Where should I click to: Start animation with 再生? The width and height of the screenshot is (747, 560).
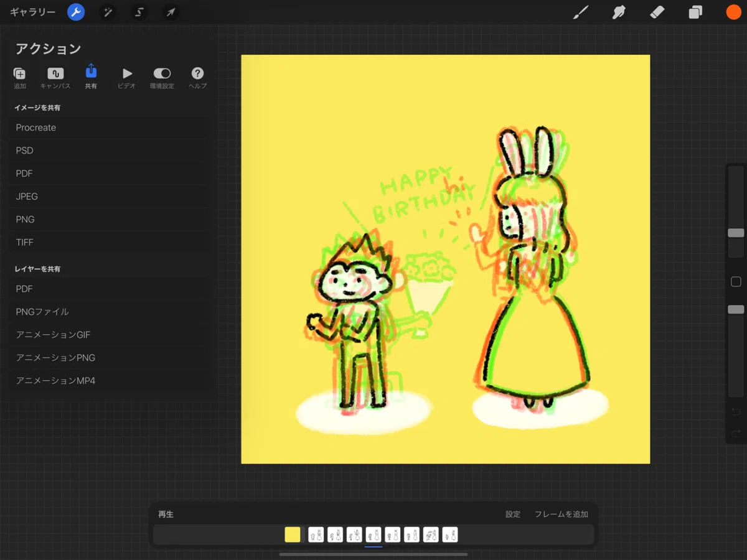166,515
